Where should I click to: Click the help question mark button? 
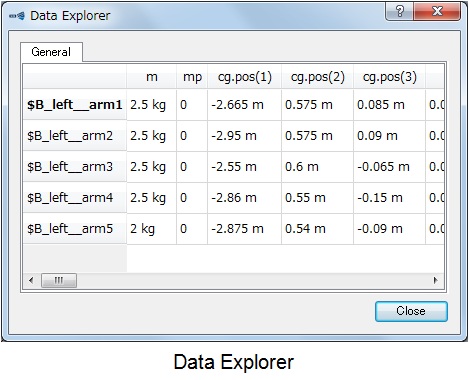(x=399, y=12)
